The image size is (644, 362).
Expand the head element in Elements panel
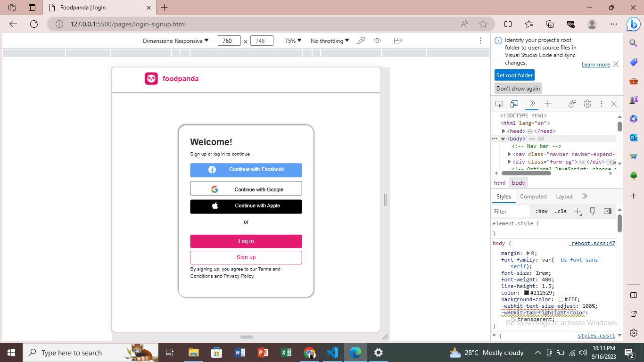tap(504, 131)
